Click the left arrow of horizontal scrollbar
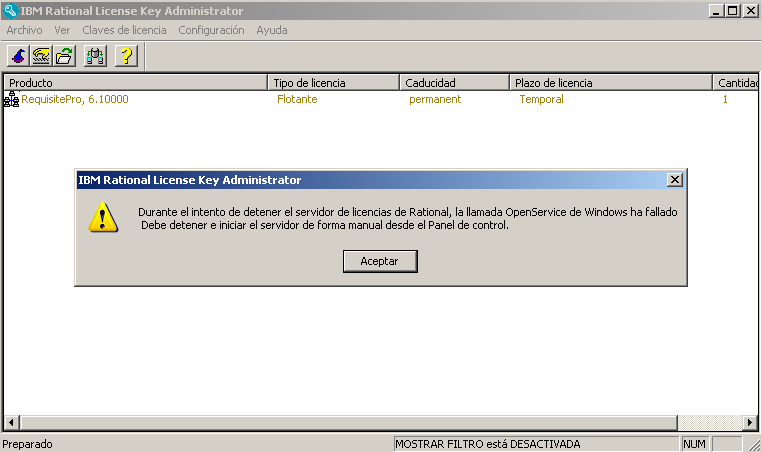The image size is (762, 452). [12, 422]
